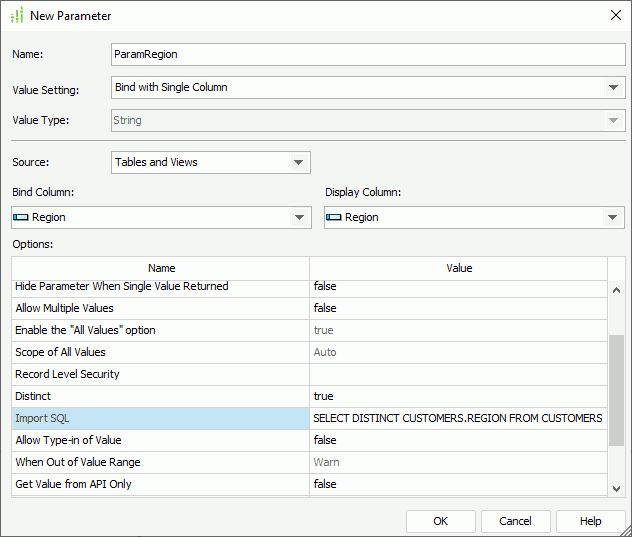Image resolution: width=632 pixels, height=537 pixels.
Task: Open the Value Setting dropdown
Action: point(614,88)
